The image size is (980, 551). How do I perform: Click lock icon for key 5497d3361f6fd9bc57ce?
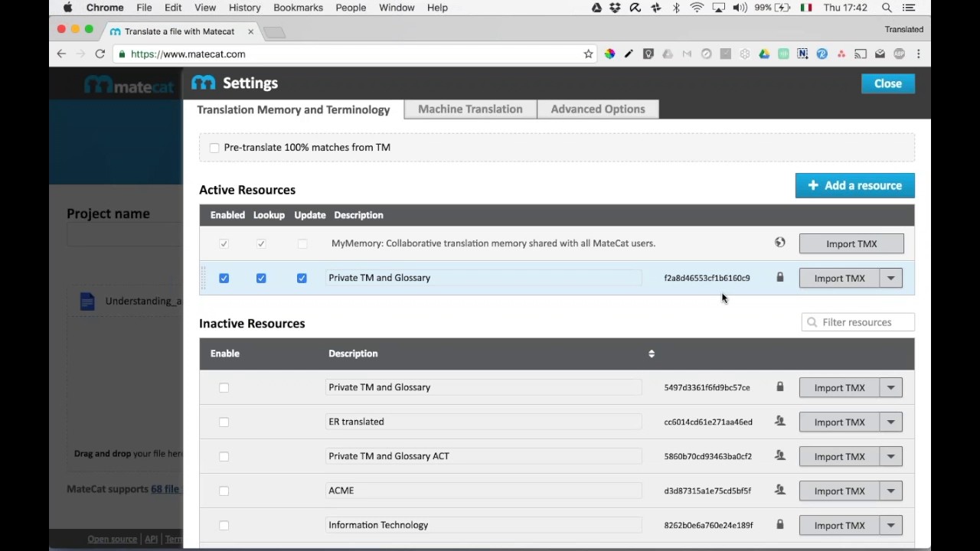coord(780,386)
